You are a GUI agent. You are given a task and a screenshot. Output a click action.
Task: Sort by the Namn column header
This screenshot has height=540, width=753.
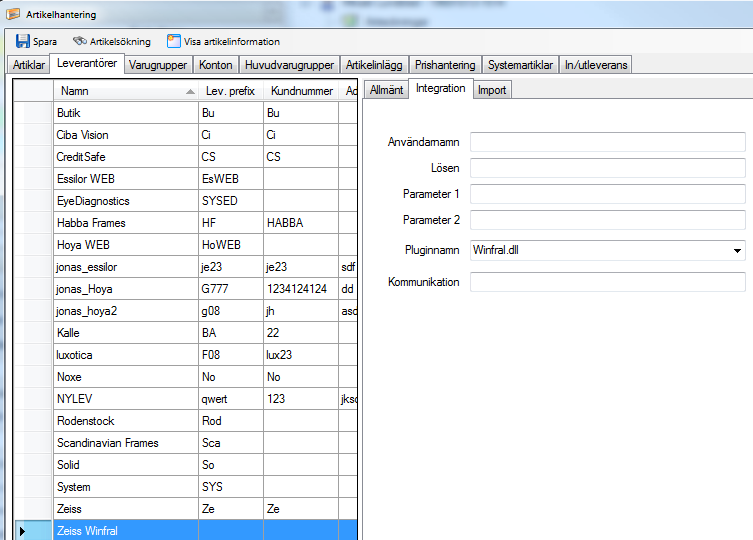click(126, 91)
